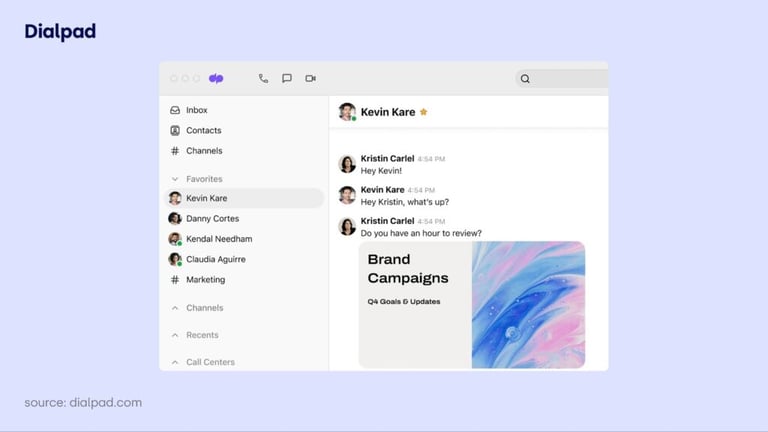
Task: Click Kristin Carlel avatar on 'Hey Kevin!' message
Action: coord(347,164)
